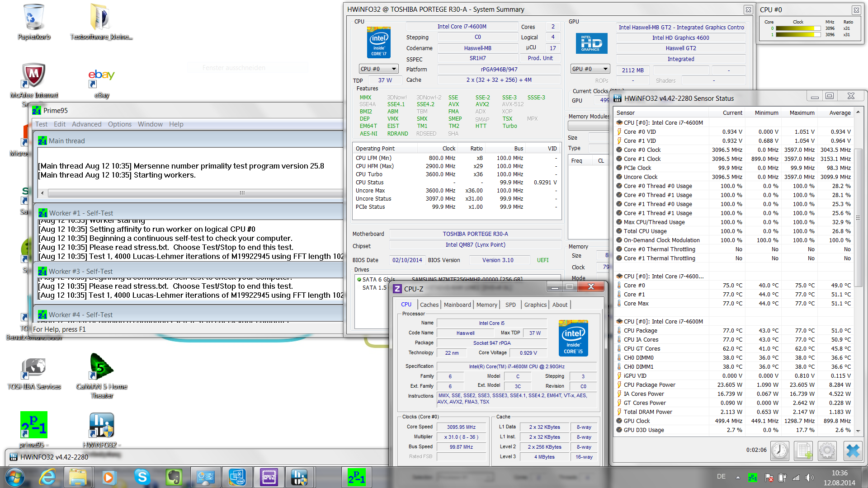Screen dimensions: 868x488
Task: Open the CPU #0 dropdown in System Summary
Action: (x=378, y=69)
